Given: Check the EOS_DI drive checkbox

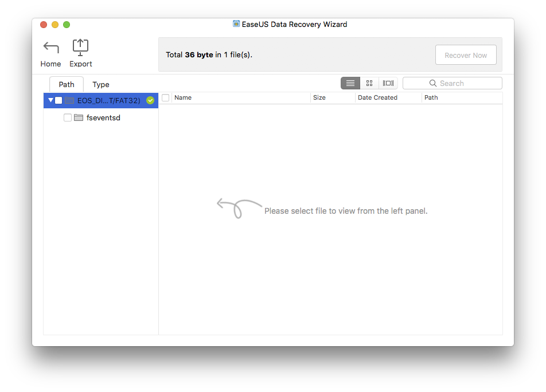Looking at the screenshot, I should [58, 100].
